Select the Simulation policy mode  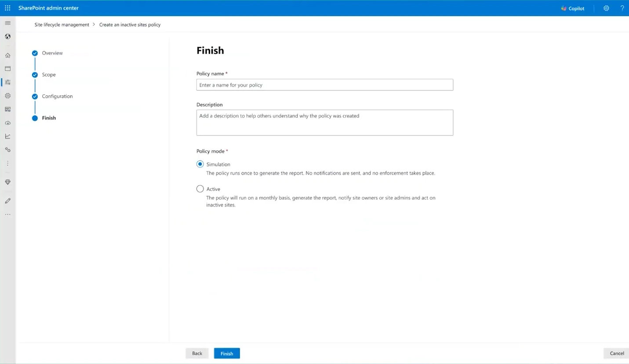(x=200, y=164)
